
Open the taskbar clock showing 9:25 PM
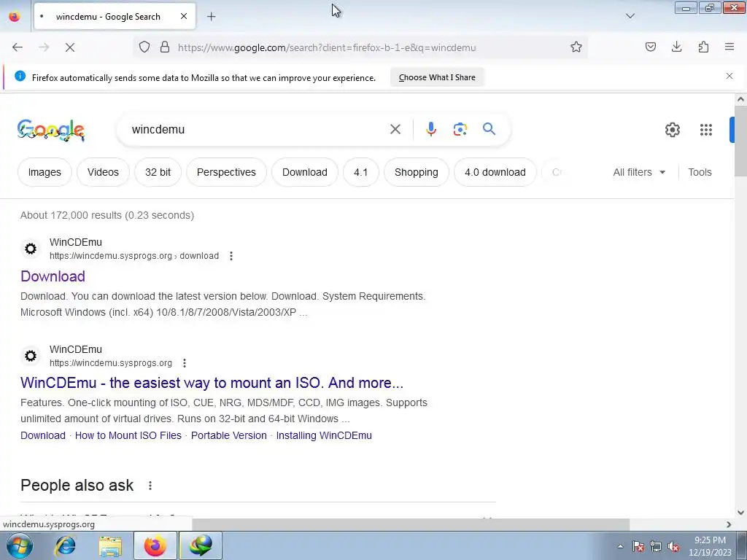pos(710,546)
